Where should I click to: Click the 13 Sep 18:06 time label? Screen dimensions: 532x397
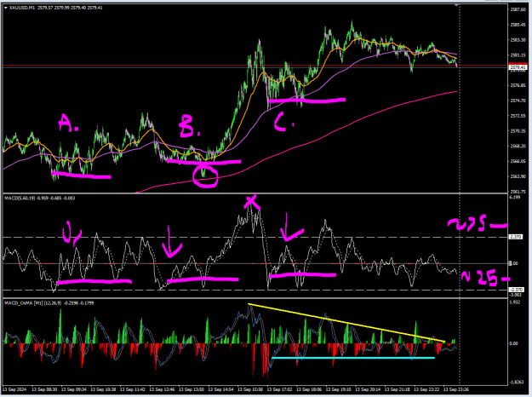pyautogui.click(x=309, y=389)
